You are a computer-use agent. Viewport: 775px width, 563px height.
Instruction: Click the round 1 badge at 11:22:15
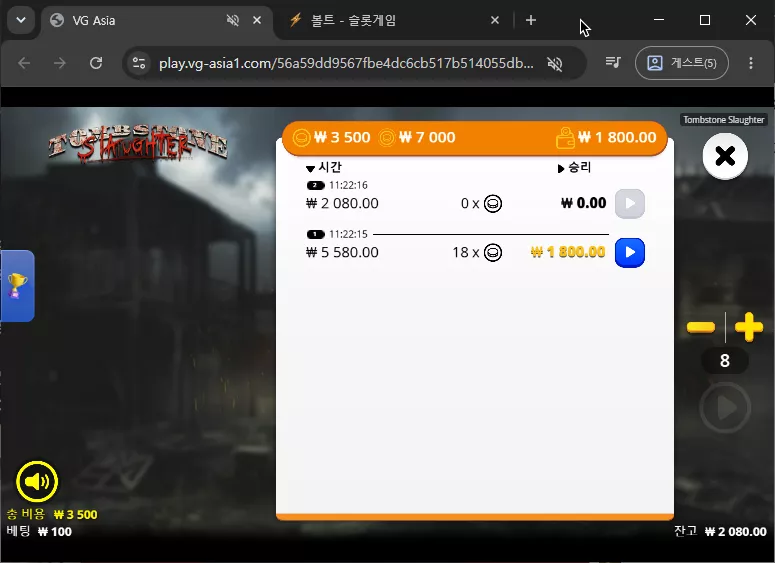point(315,234)
